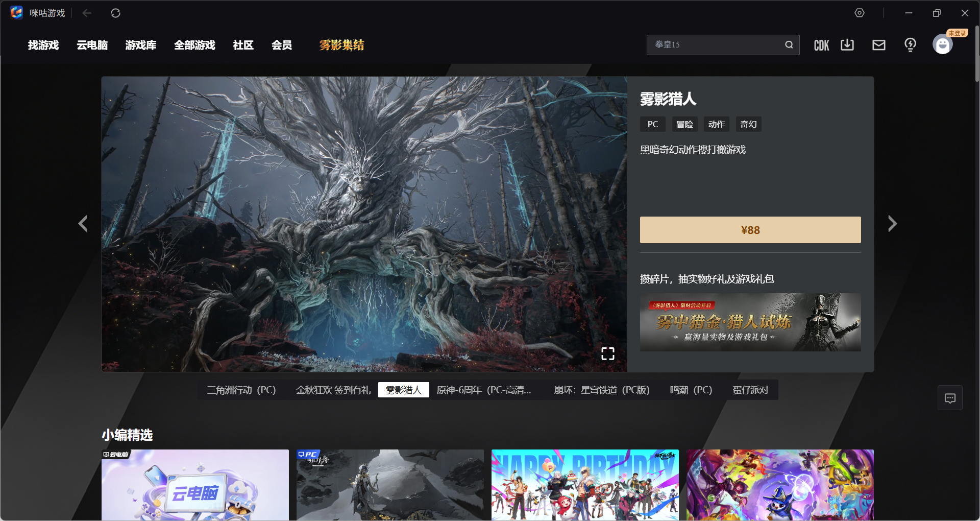
Task: Select the 动作 genre tag
Action: pos(717,124)
